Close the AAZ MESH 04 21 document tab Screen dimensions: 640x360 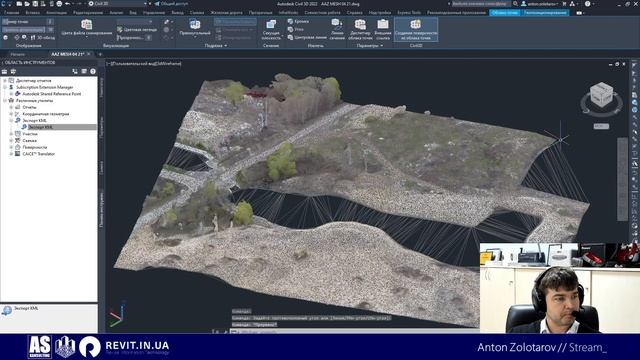(x=89, y=54)
